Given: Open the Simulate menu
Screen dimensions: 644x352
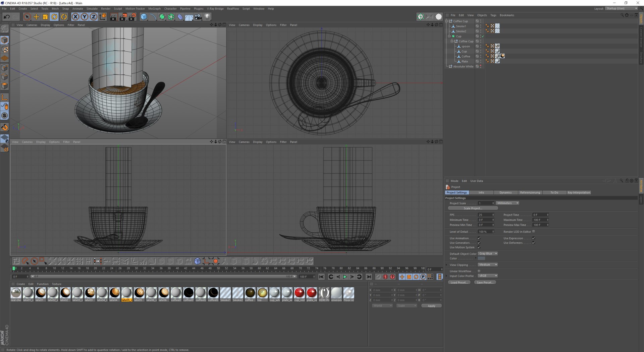Looking at the screenshot, I should tap(92, 9).
